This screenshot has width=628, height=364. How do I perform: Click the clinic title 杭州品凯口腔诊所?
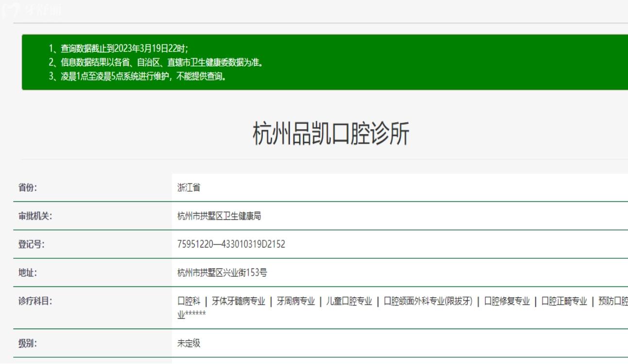pos(331,134)
